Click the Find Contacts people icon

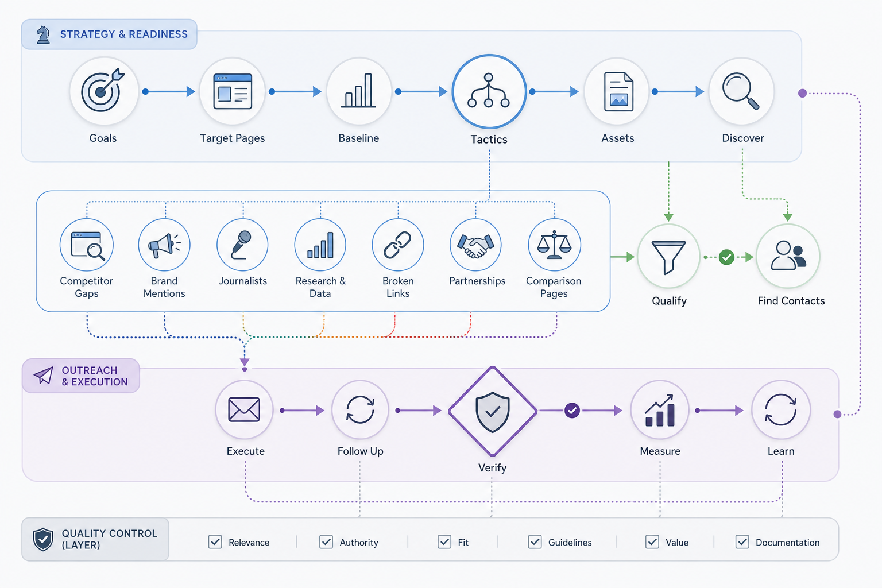[788, 257]
